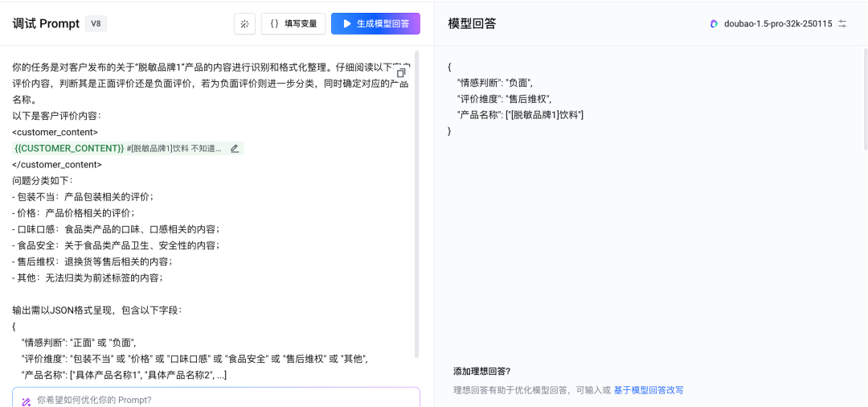Image resolution: width=868 pixels, height=407 pixels.
Task: Copy the prompt with the copy icon
Action: (401, 72)
